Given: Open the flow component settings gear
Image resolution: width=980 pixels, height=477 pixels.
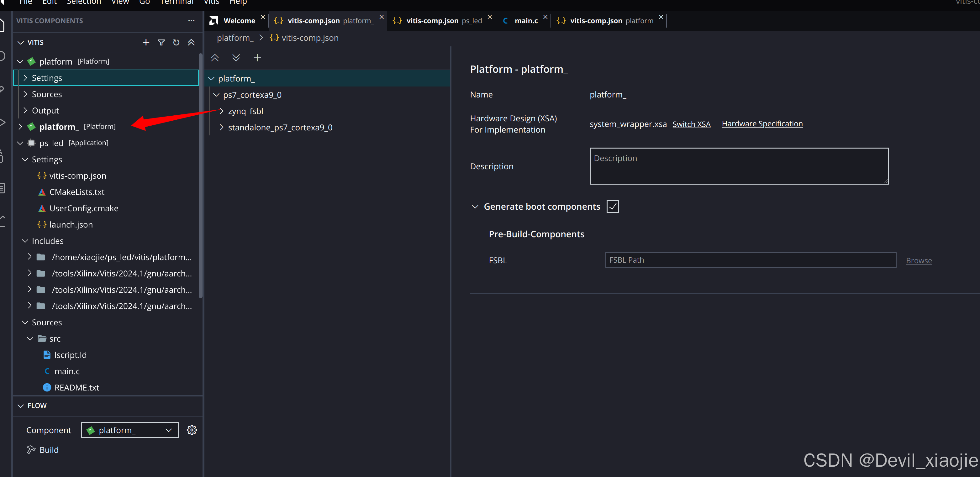Looking at the screenshot, I should coord(192,430).
